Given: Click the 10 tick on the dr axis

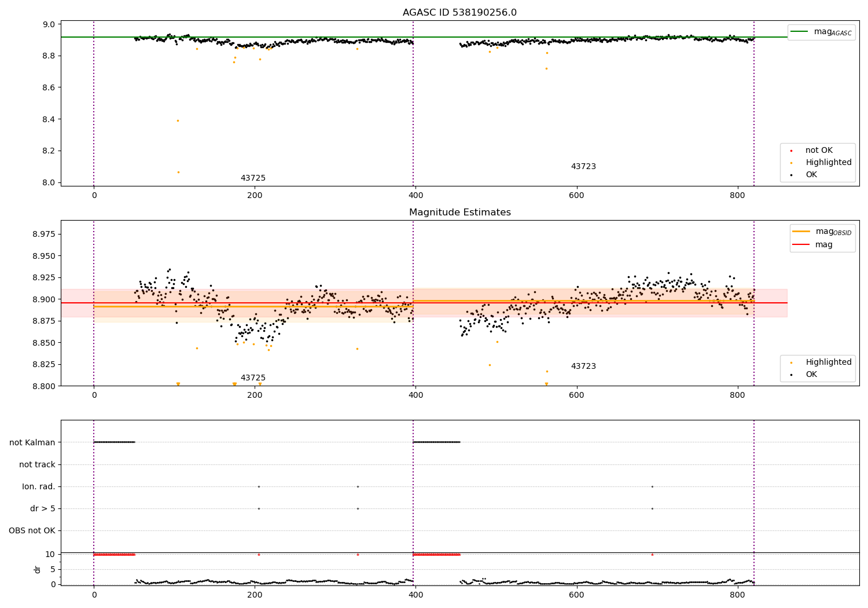Looking at the screenshot, I should pos(50,555).
